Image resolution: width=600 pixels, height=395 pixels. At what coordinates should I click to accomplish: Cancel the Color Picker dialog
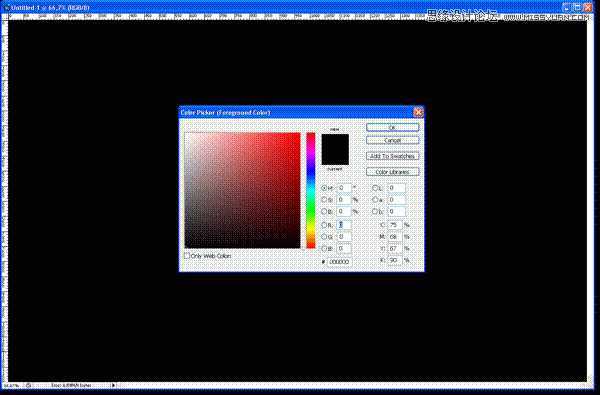[392, 140]
